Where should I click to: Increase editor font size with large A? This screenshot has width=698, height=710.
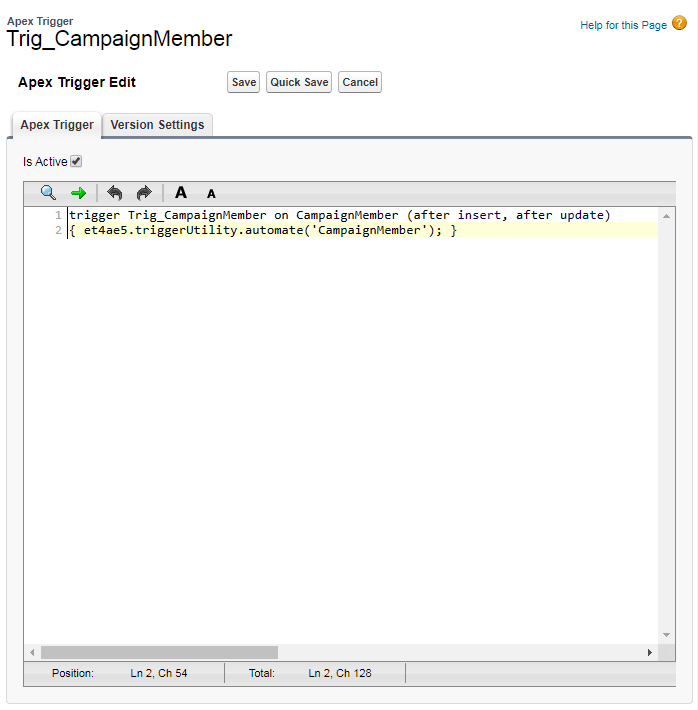181,193
